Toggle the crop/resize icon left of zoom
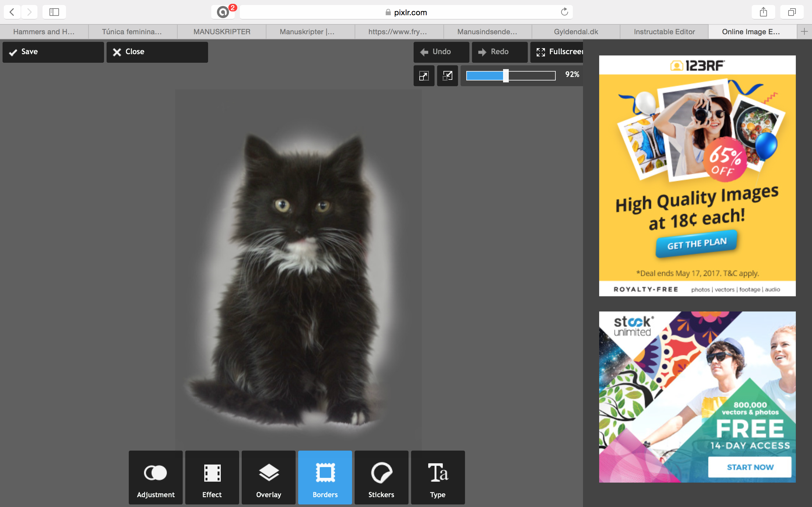812x507 pixels. [447, 74]
